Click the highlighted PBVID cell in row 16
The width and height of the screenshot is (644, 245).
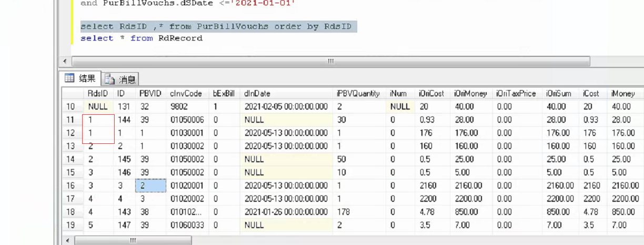tap(151, 185)
